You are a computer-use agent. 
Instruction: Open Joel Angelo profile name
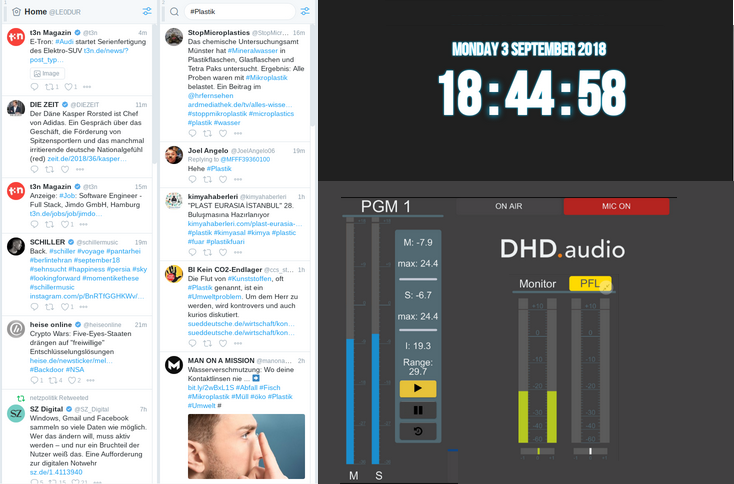pos(208,151)
